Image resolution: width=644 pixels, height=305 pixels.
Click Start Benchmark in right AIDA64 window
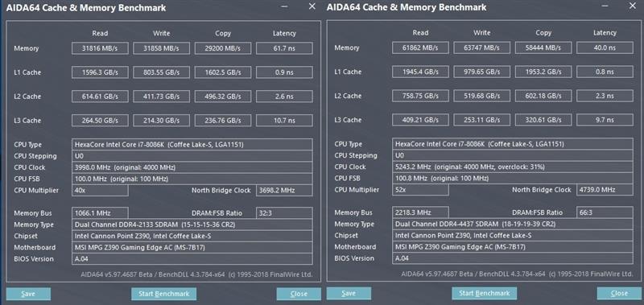[x=485, y=294]
